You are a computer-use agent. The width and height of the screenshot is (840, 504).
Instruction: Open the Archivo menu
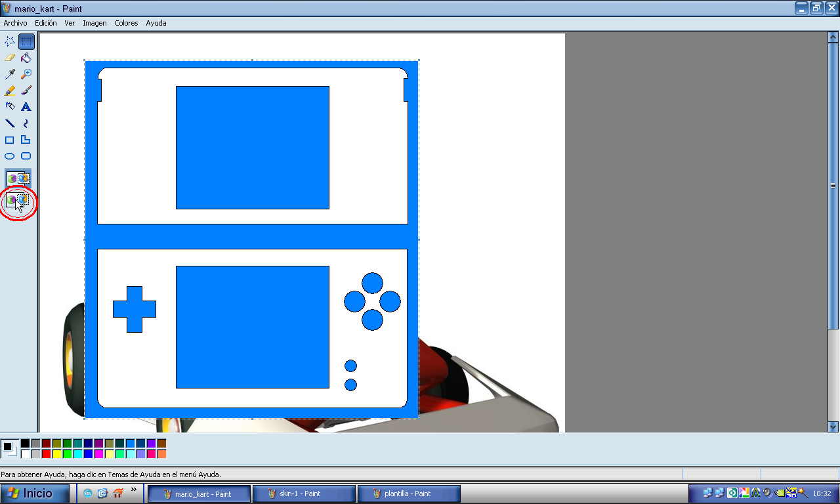tap(15, 23)
